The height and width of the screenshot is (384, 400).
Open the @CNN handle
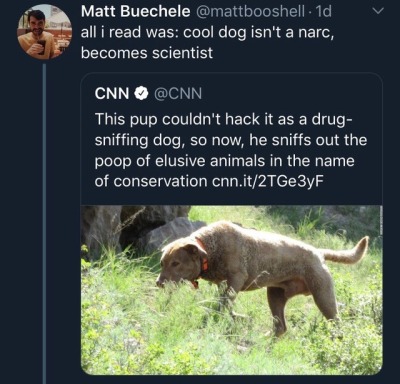(x=178, y=94)
